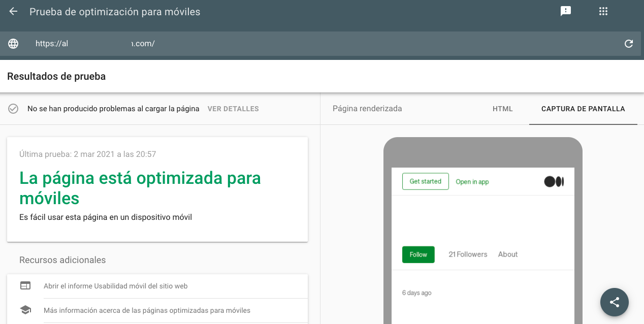Click the learn more book icon
The image size is (644, 324).
click(x=25, y=310)
